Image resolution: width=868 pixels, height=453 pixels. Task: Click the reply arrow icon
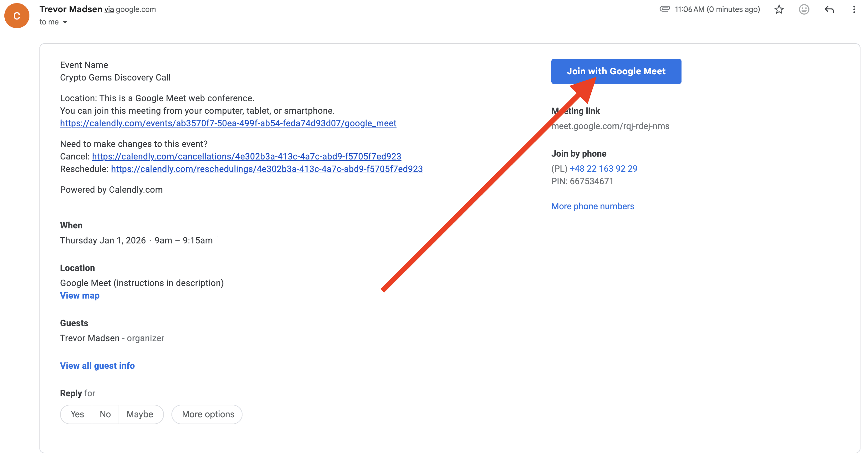[829, 9]
